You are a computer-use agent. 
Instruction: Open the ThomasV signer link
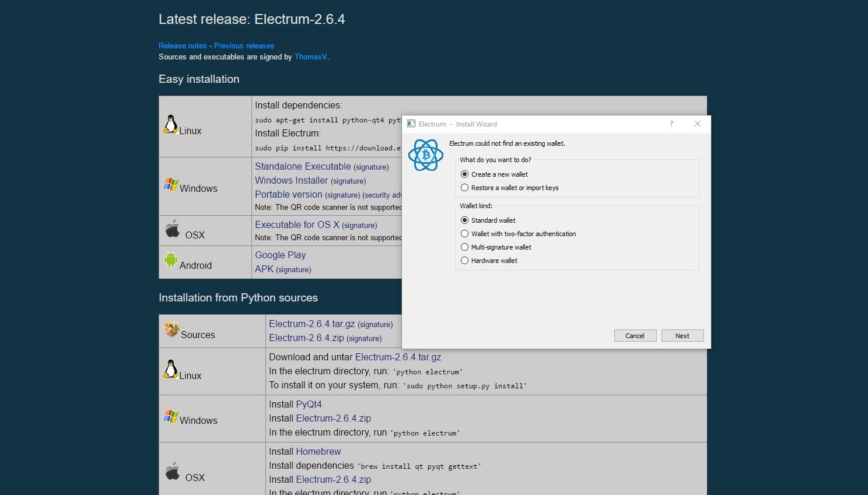click(311, 57)
